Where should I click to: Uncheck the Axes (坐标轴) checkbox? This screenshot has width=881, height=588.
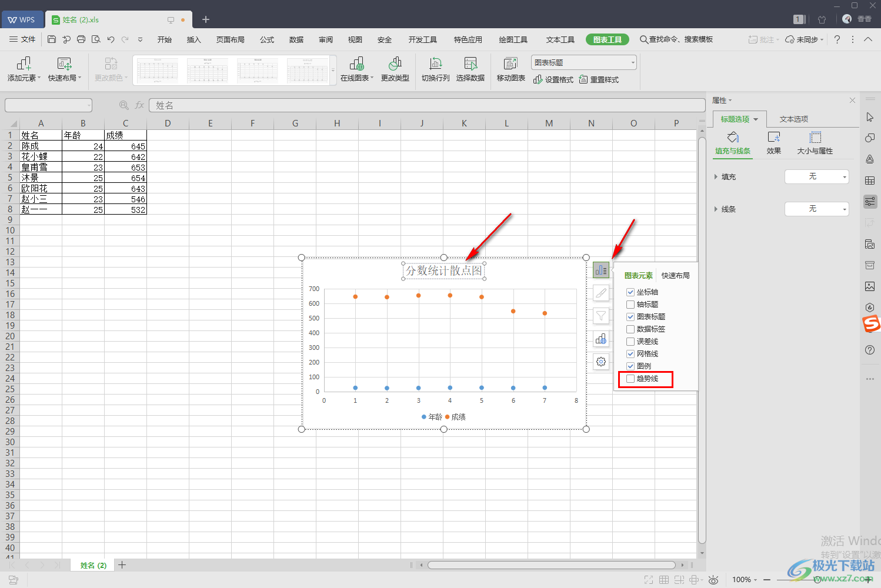630,292
